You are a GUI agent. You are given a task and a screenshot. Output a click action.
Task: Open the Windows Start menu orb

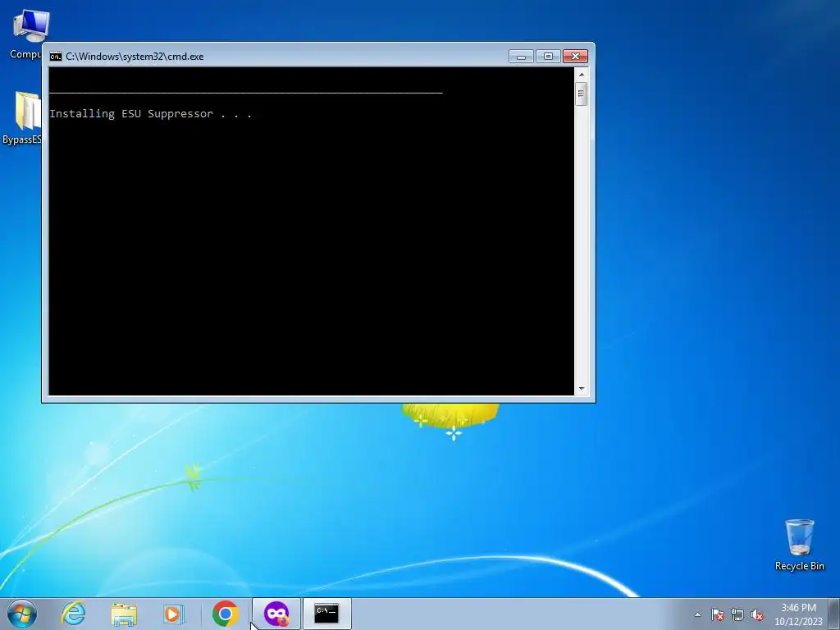coord(22,614)
